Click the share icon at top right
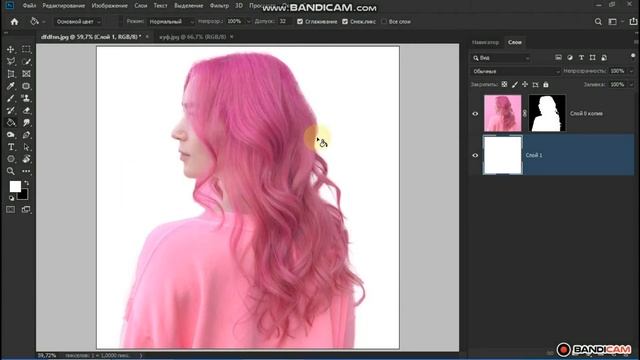This screenshot has width=640, height=360. click(633, 22)
